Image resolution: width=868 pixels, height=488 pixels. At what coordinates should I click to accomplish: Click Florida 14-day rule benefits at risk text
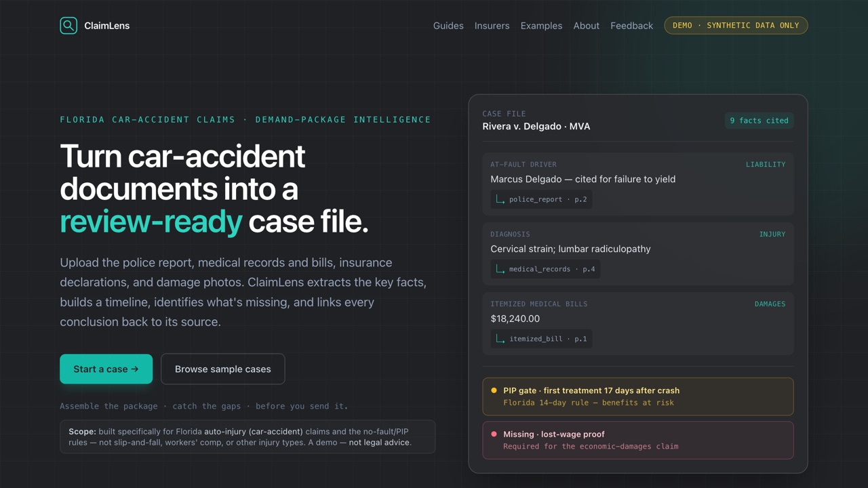pyautogui.click(x=589, y=403)
